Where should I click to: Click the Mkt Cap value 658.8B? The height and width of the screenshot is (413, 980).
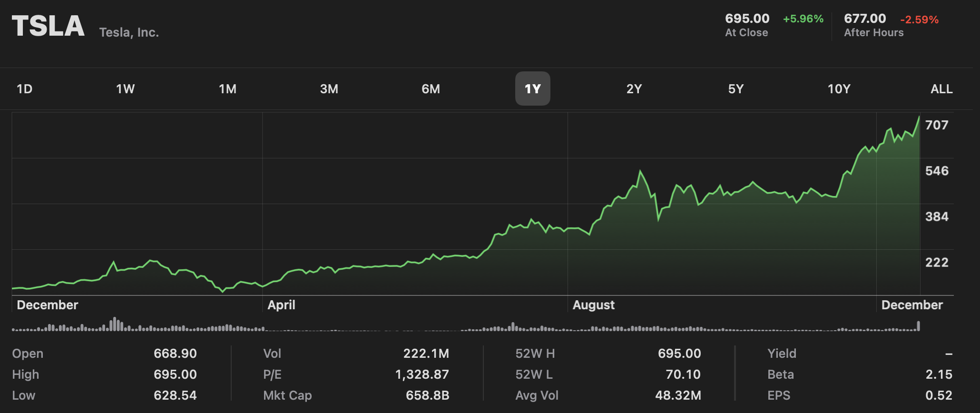[427, 395]
